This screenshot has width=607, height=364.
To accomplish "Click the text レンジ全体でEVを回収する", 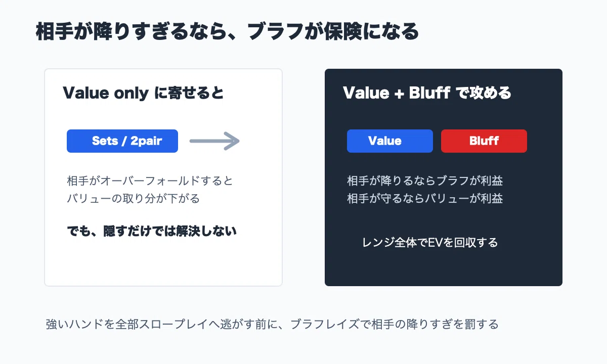I will (430, 243).
